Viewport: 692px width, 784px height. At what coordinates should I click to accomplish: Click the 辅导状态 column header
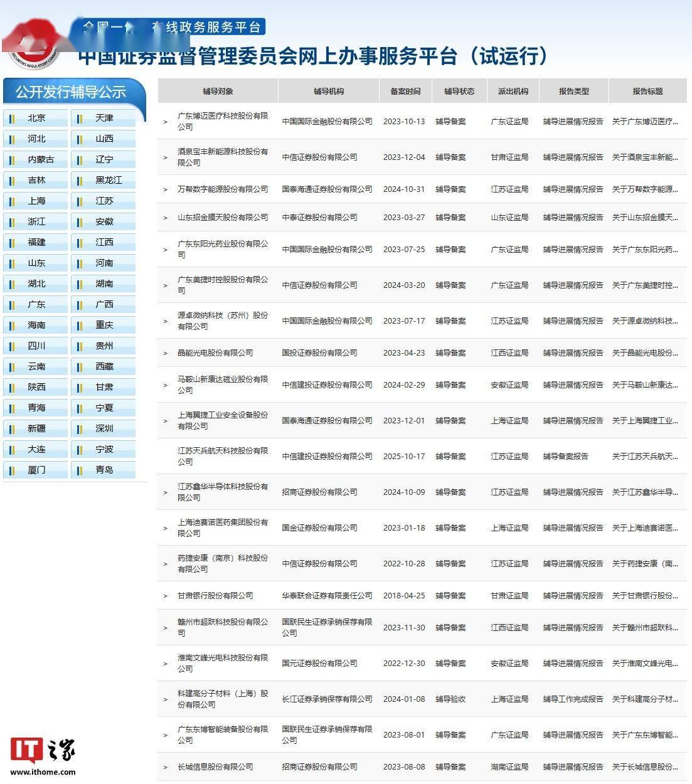click(459, 92)
